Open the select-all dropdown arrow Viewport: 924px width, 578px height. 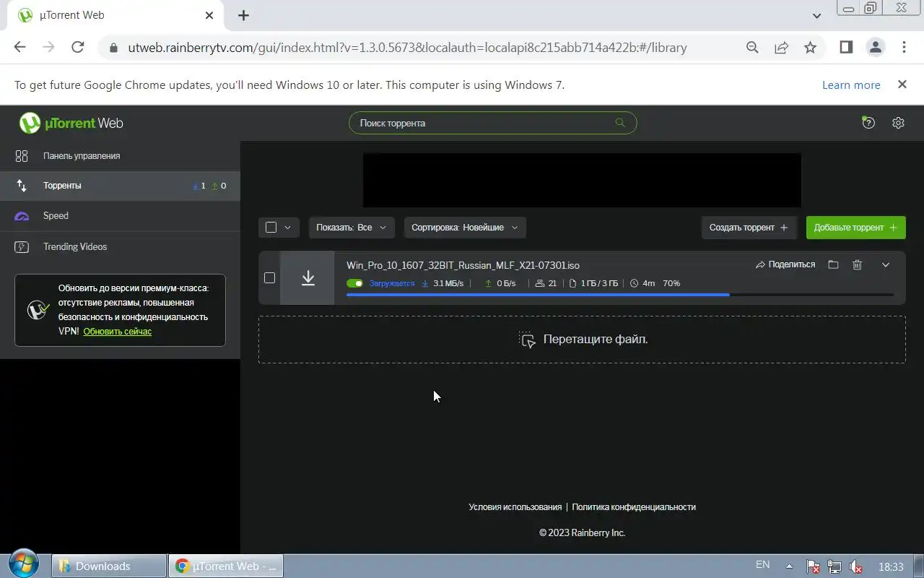pyautogui.click(x=287, y=228)
